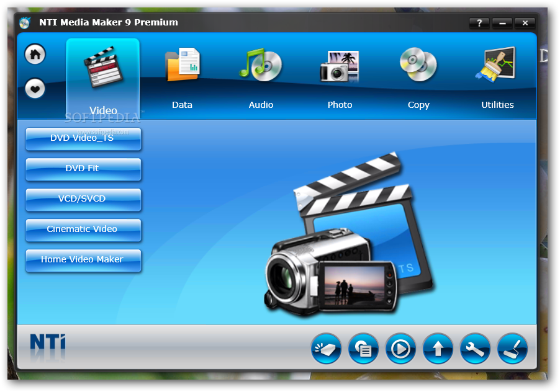Open the Photo camera icon
The width and height of the screenshot is (560, 392).
[340, 66]
